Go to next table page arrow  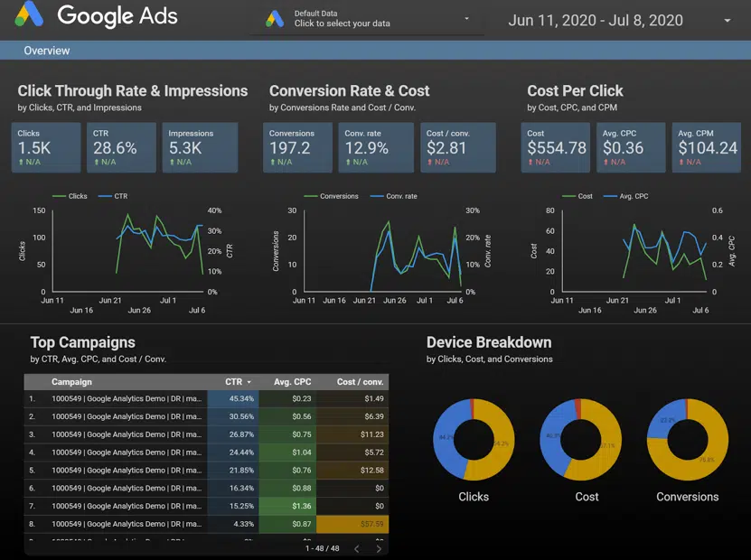(379, 548)
